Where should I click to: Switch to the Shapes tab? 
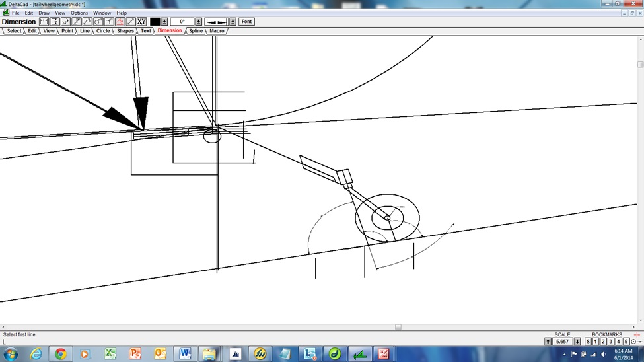125,31
